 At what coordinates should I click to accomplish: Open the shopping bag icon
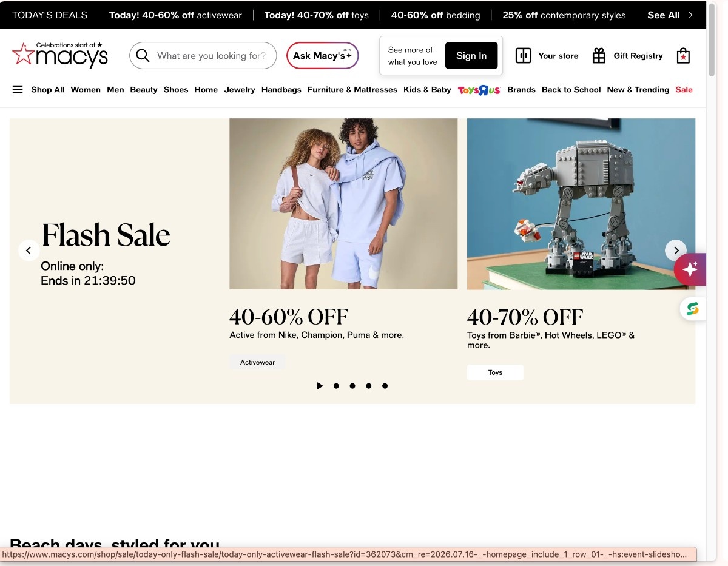[x=683, y=56]
